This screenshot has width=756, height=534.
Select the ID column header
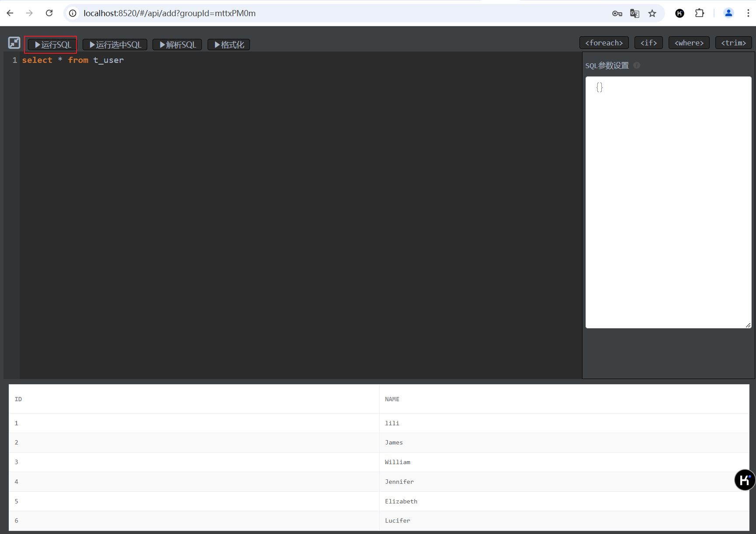[x=194, y=399]
